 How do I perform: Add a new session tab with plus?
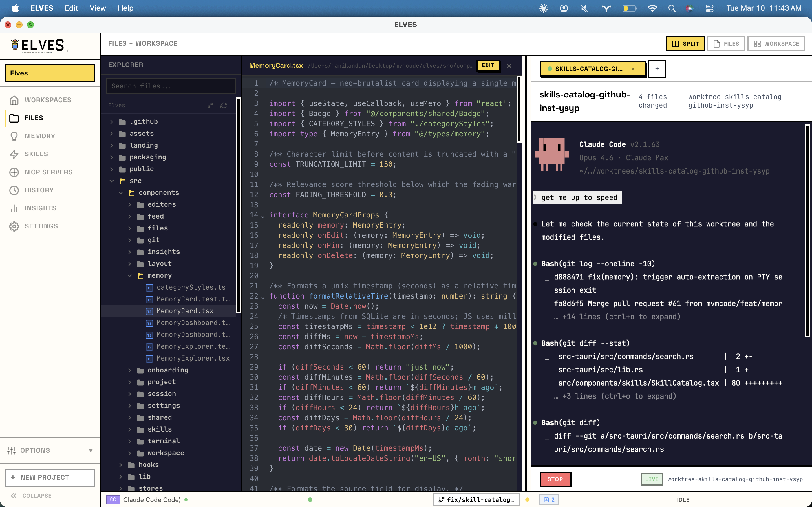(x=657, y=69)
